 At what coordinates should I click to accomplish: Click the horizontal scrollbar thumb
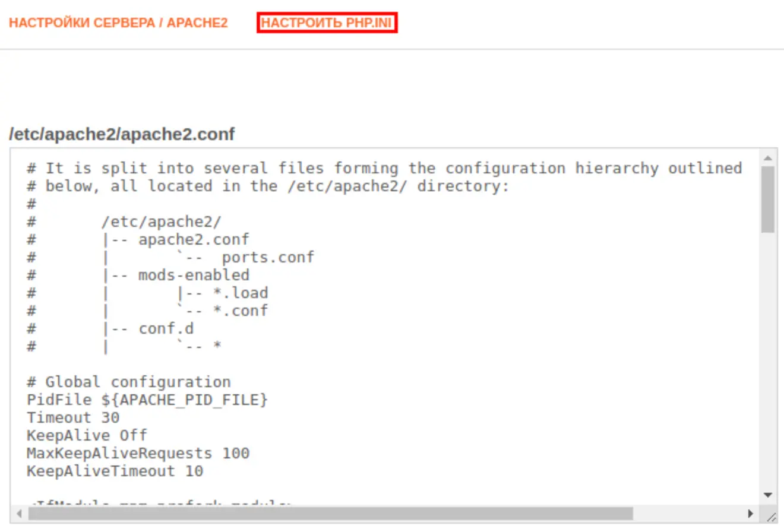point(330,513)
